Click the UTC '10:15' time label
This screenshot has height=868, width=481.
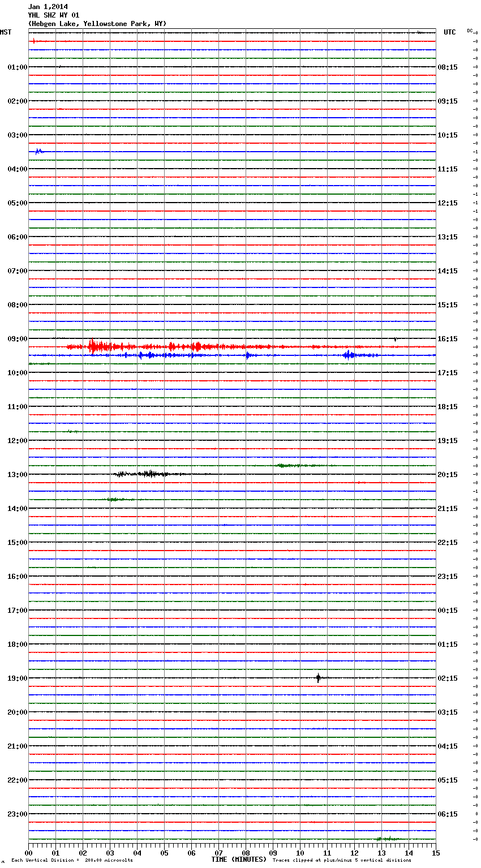click(448, 135)
